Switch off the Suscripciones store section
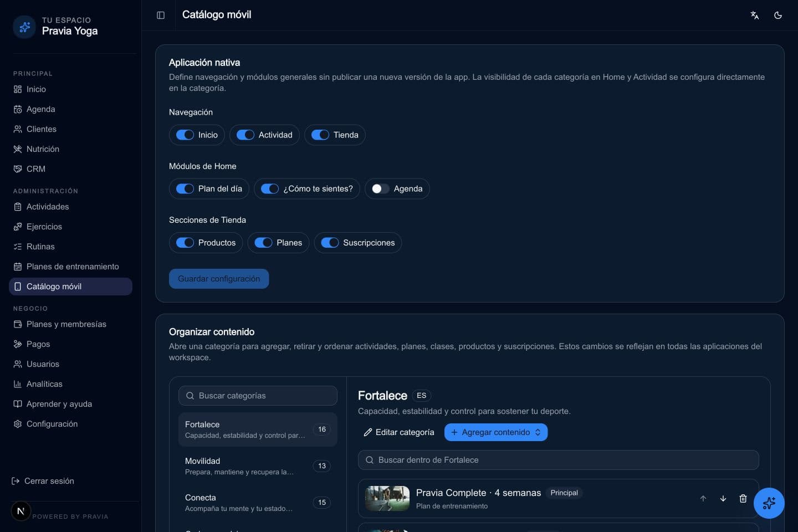This screenshot has height=532, width=798. (x=330, y=243)
